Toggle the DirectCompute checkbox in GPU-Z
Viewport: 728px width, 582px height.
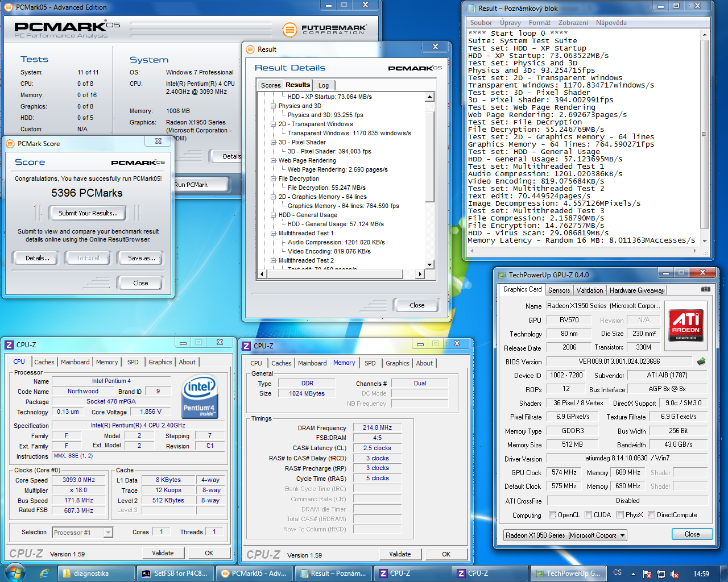[651, 515]
